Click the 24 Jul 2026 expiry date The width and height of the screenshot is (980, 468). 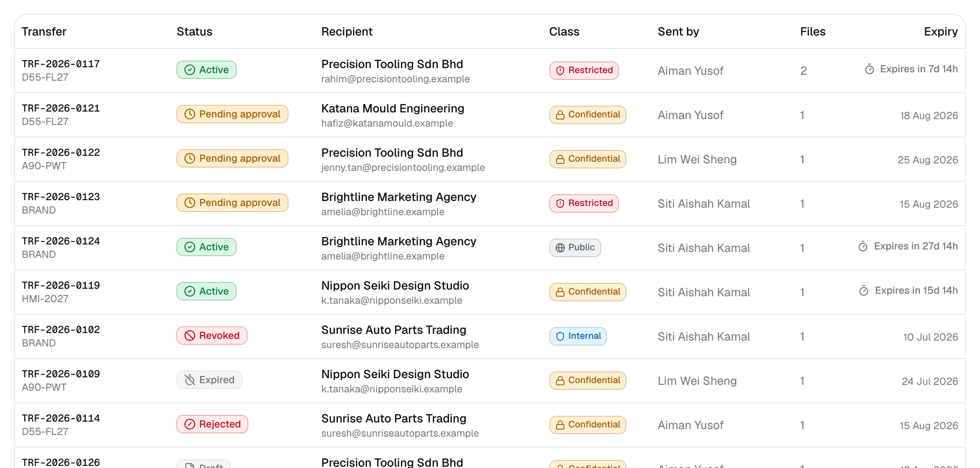[930, 382]
